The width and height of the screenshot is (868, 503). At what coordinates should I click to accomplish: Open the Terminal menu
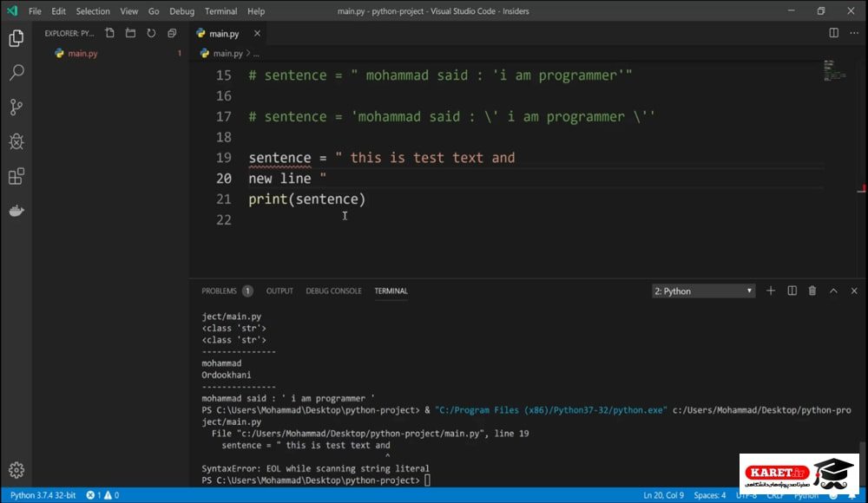click(x=220, y=11)
